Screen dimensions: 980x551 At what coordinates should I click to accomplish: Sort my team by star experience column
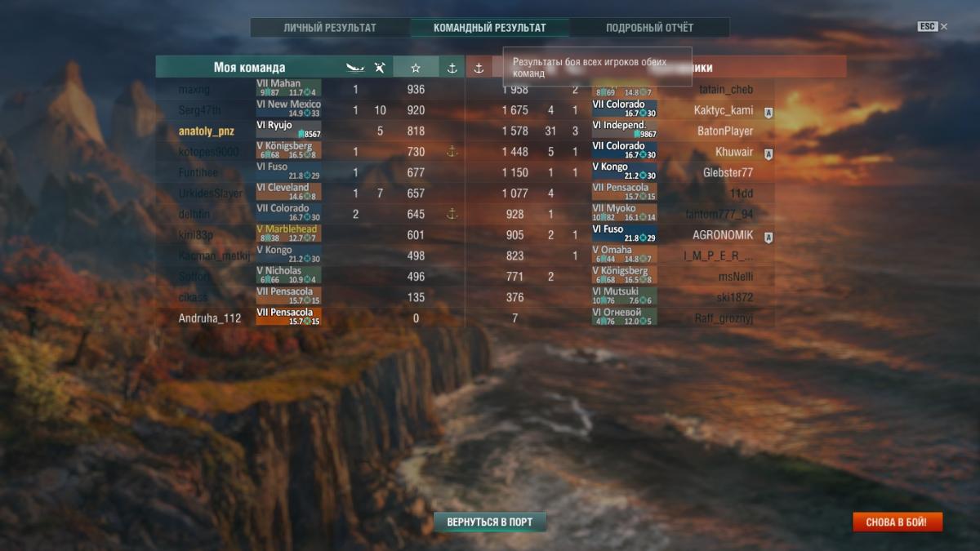point(416,68)
